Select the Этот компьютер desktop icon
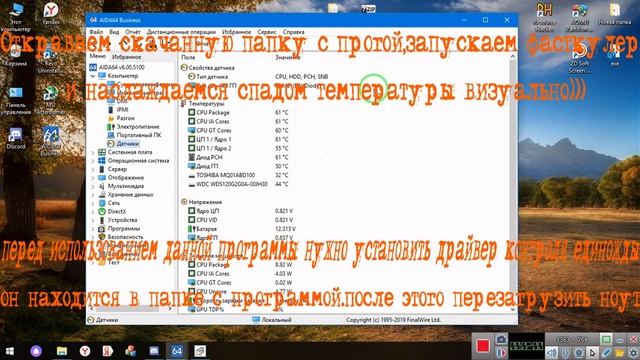 (x=16, y=17)
